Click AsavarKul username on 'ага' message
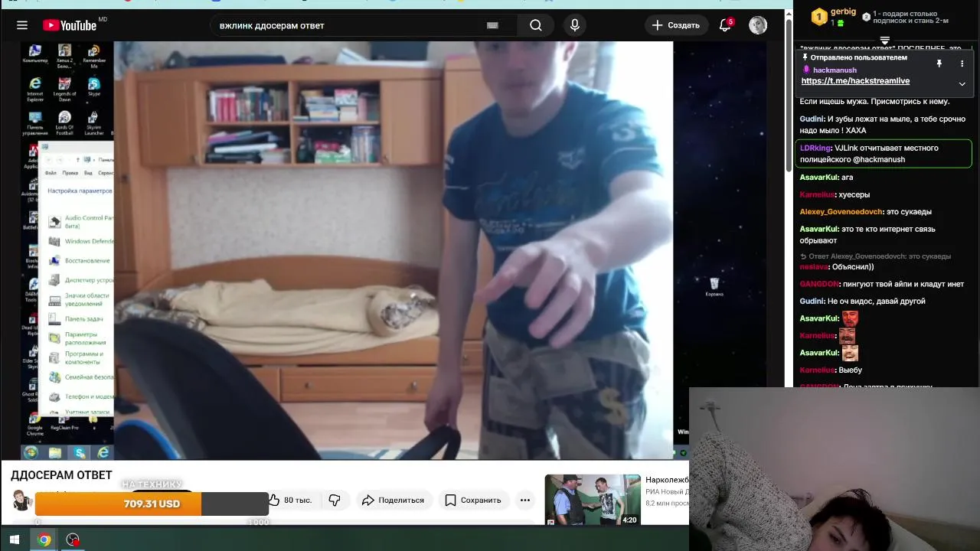 (x=819, y=178)
